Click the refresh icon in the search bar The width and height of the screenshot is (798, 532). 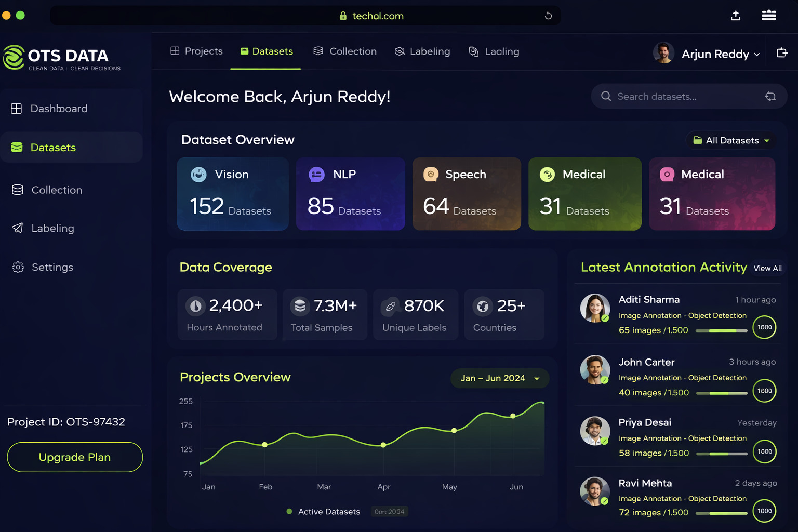point(770,97)
